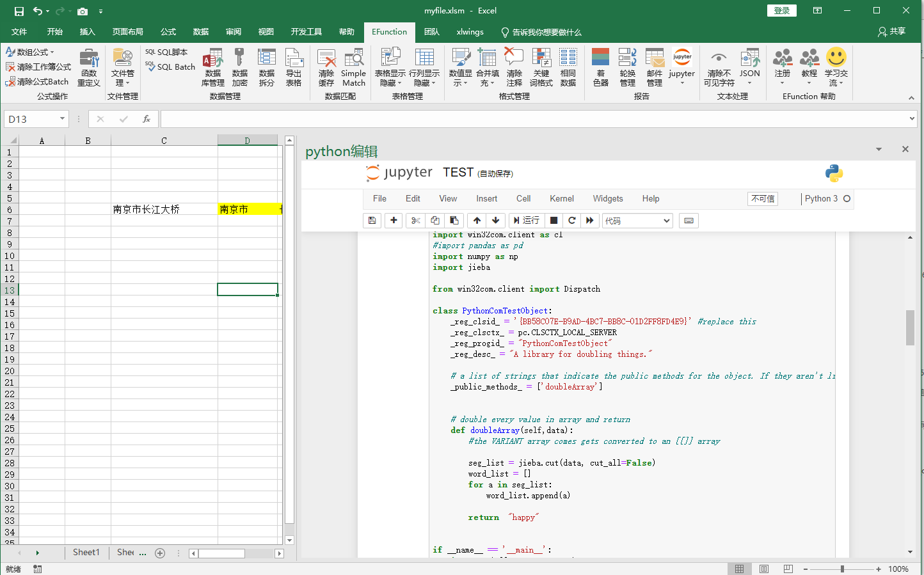Interrupt the kernel with the stop icon
Image resolution: width=924 pixels, height=575 pixels.
tap(554, 221)
